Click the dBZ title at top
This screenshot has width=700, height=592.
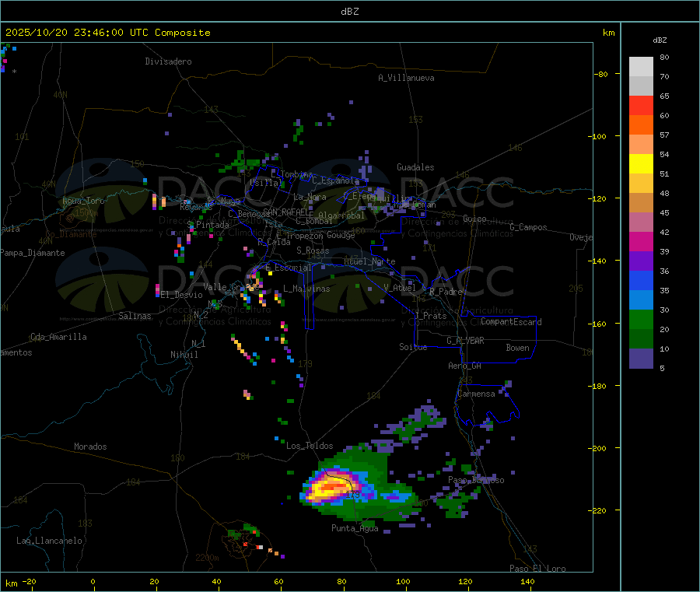(349, 12)
